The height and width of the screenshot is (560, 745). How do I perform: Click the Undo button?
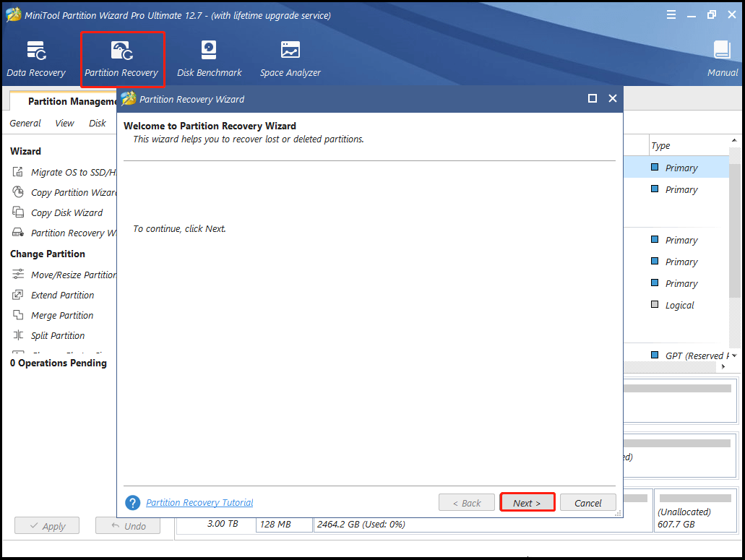[128, 525]
